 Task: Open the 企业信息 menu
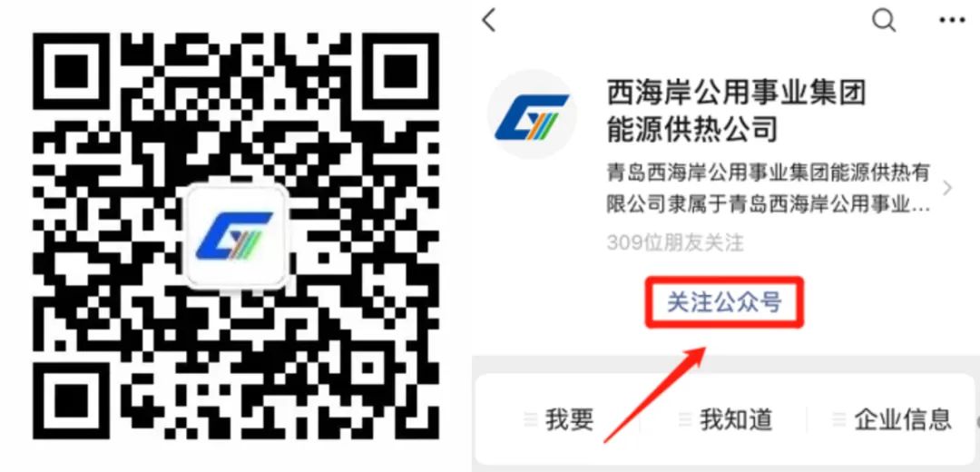pos(893,418)
